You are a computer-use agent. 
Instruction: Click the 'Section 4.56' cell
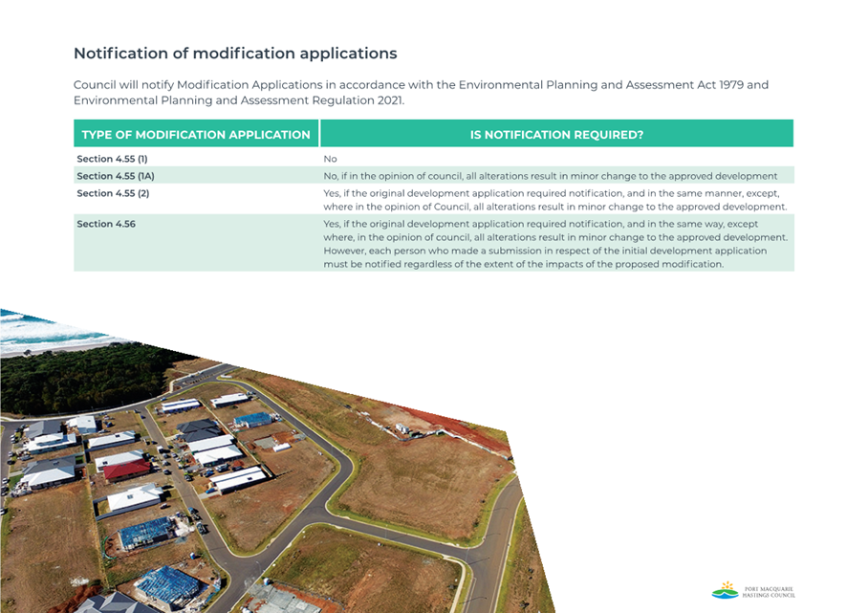tap(106, 224)
